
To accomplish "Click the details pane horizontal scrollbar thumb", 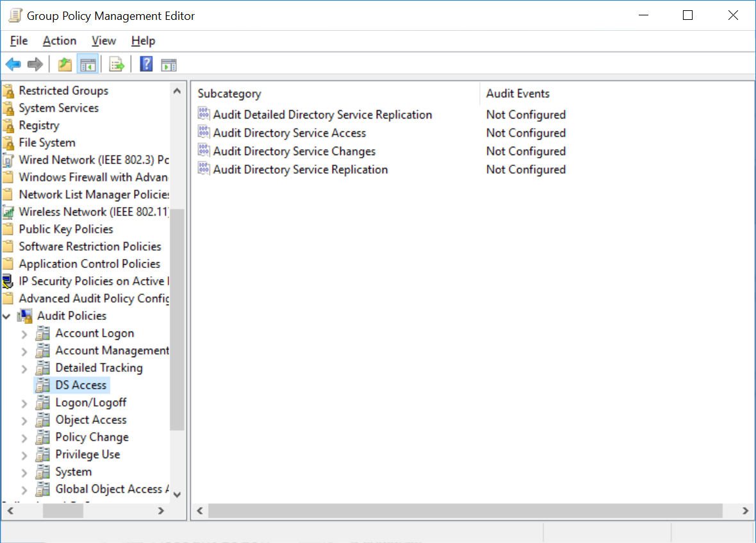I will (465, 511).
